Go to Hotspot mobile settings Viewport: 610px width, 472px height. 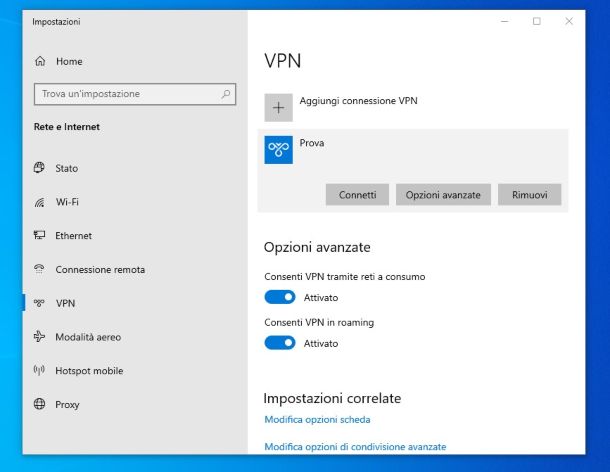pyautogui.click(x=89, y=370)
